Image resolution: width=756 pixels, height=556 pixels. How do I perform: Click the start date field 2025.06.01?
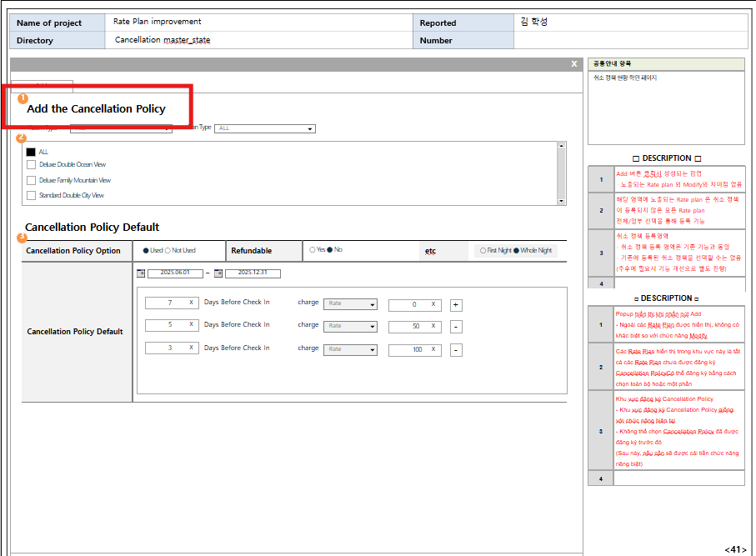176,273
